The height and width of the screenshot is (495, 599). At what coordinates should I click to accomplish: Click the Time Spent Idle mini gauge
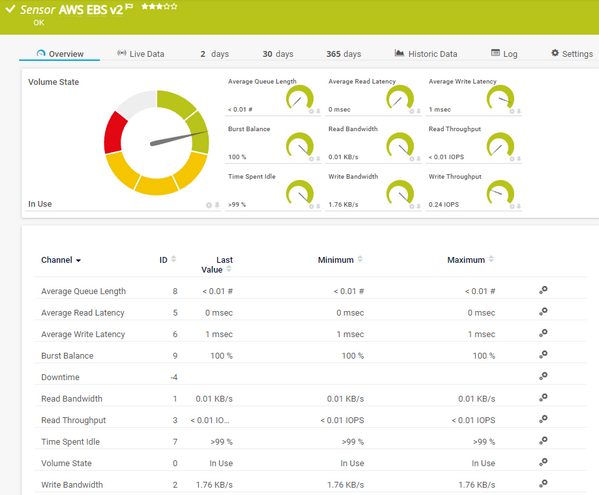300,193
